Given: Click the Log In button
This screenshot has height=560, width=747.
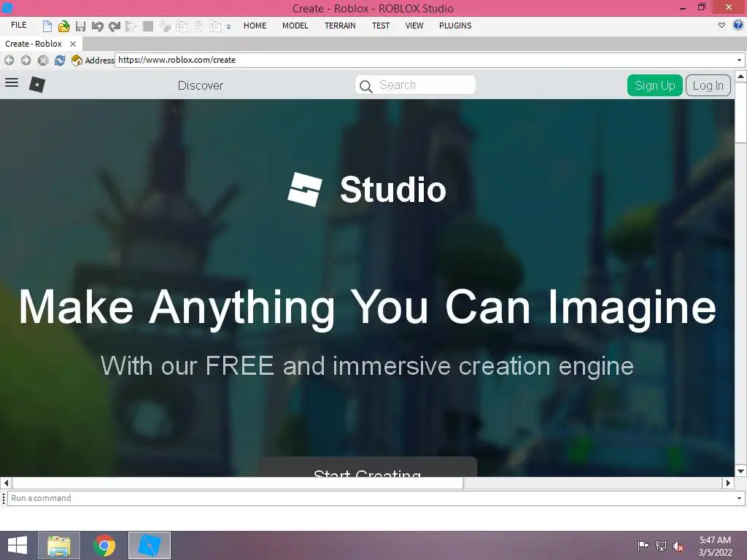Looking at the screenshot, I should pos(708,85).
